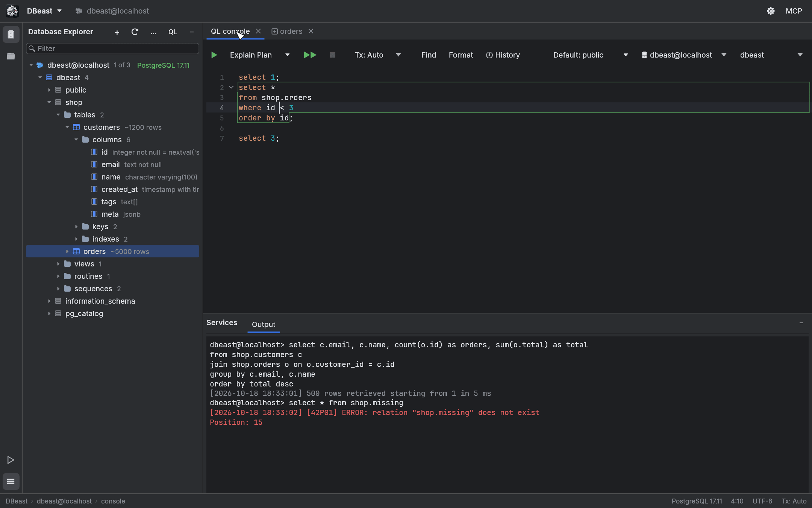Click the Find button
This screenshot has height=508, width=812.
429,55
